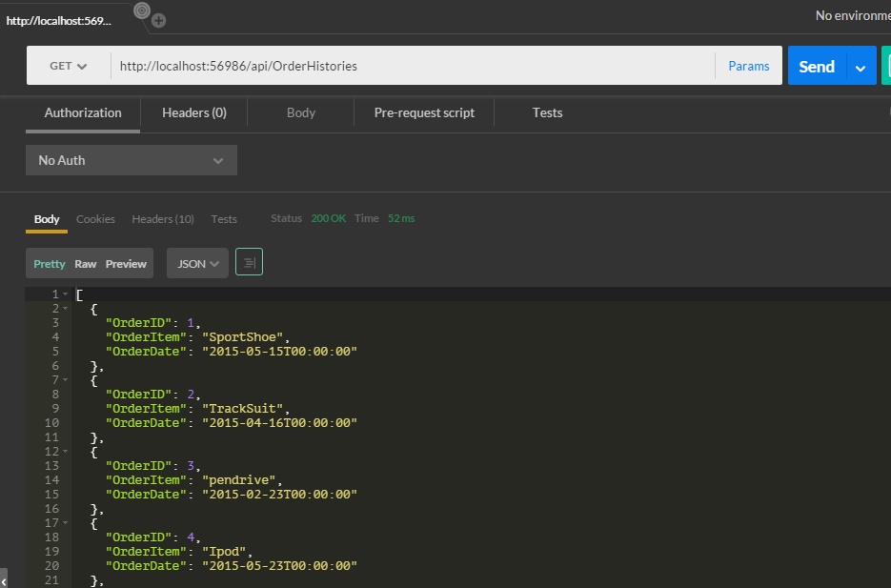The width and height of the screenshot is (891, 588).
Task: Fold the JSON object at line 12
Action: pos(66,452)
